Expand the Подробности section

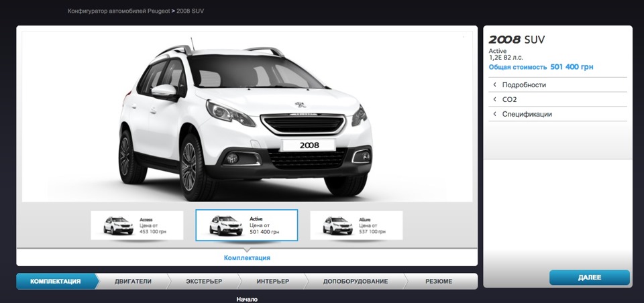[557, 85]
